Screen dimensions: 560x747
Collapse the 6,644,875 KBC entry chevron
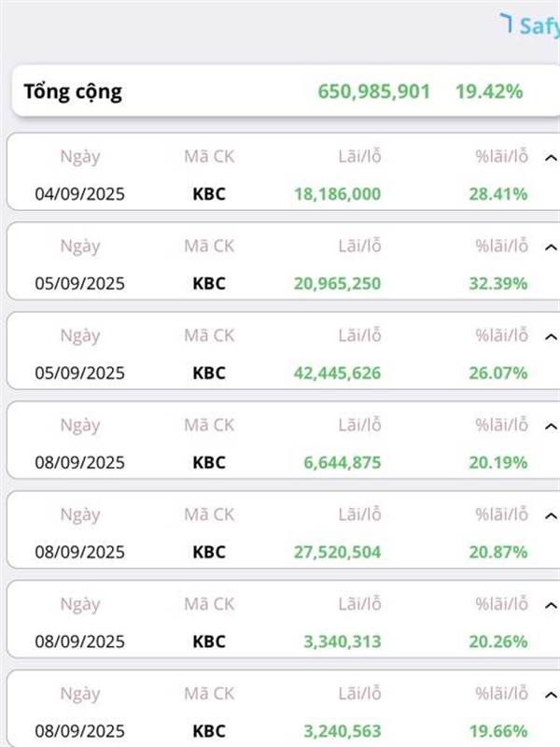[550, 426]
